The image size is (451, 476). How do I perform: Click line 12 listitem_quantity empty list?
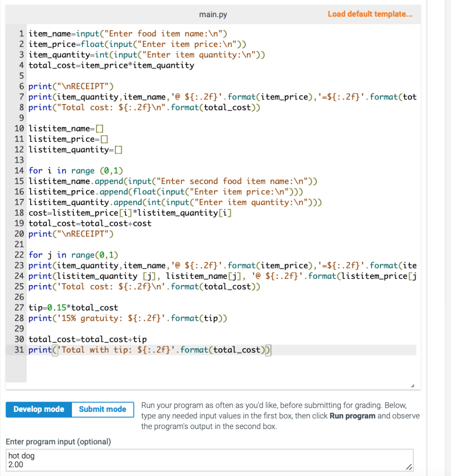click(76, 150)
